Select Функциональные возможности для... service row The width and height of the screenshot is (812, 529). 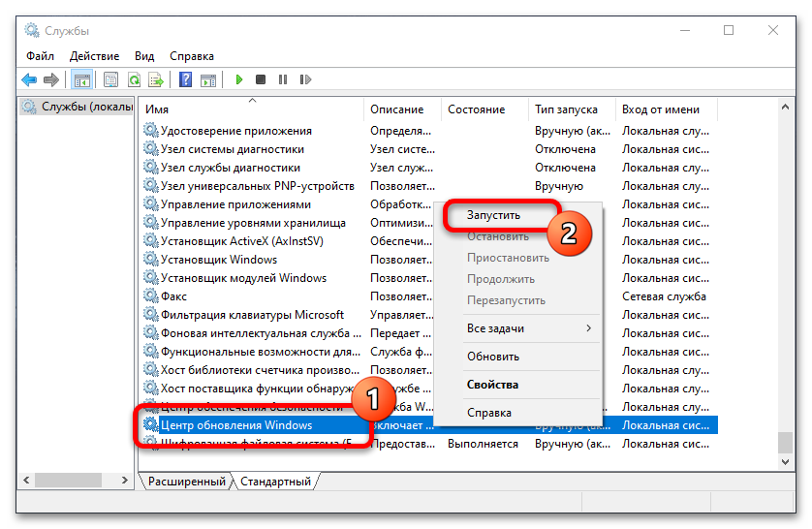[x=260, y=352]
